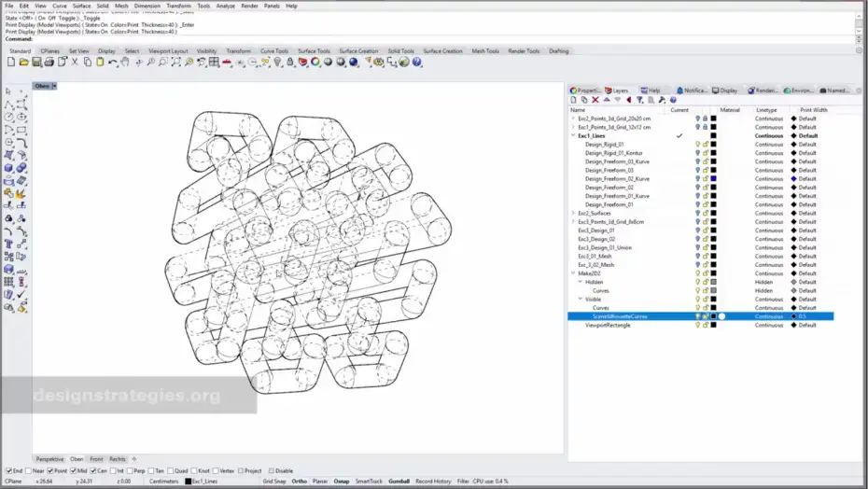Switch to the Curve Tools toolbar tab

pos(274,51)
